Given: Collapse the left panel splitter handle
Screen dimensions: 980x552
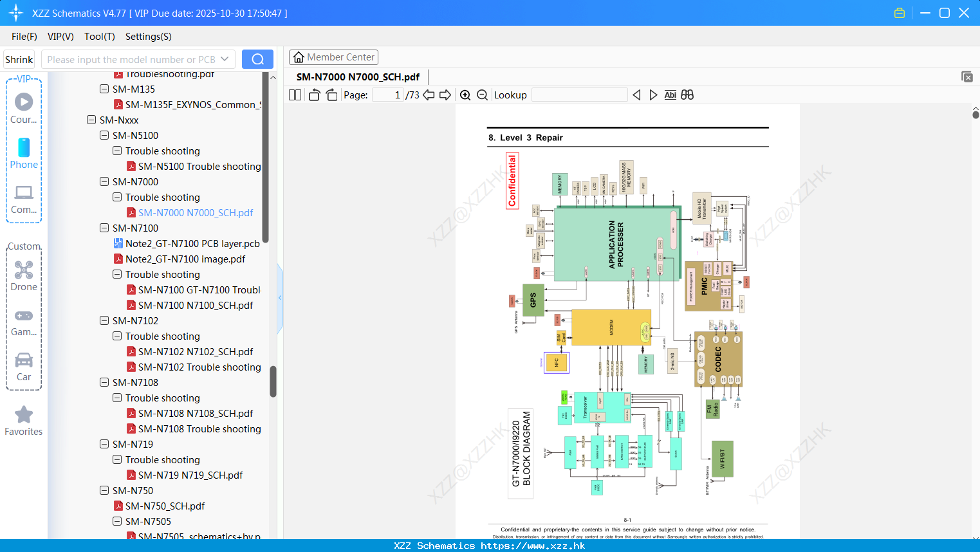Looking at the screenshot, I should click(x=280, y=297).
